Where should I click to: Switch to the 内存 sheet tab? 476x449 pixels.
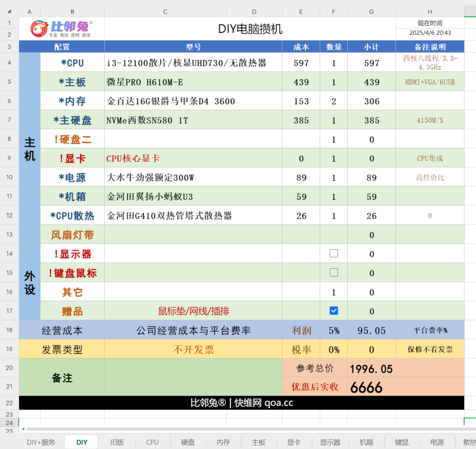click(223, 442)
